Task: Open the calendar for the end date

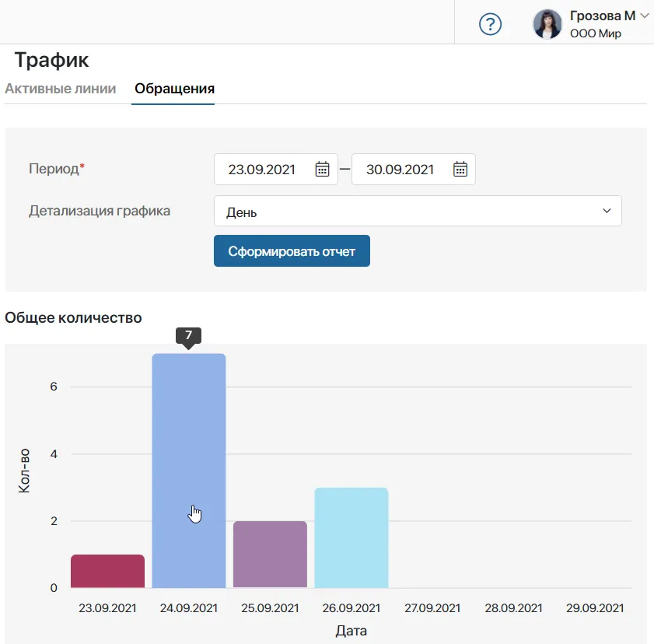Action: 459,169
